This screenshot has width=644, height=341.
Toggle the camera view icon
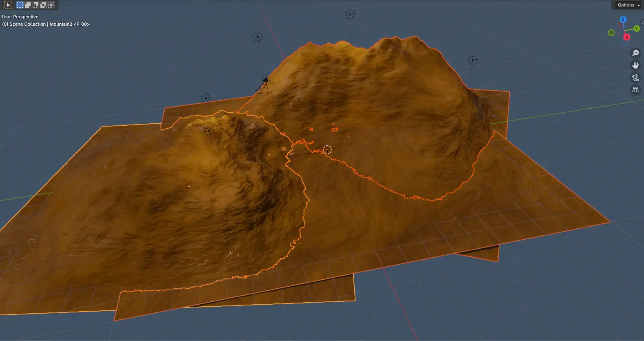[635, 78]
